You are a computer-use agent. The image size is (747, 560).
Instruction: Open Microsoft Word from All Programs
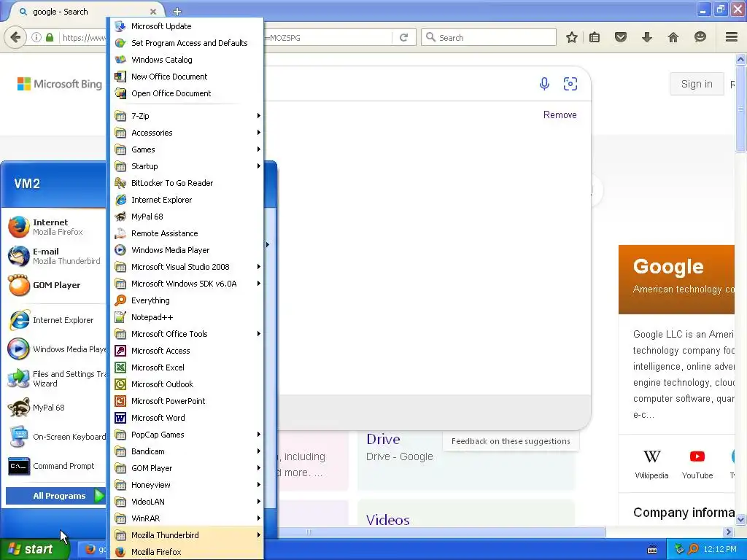click(187, 418)
